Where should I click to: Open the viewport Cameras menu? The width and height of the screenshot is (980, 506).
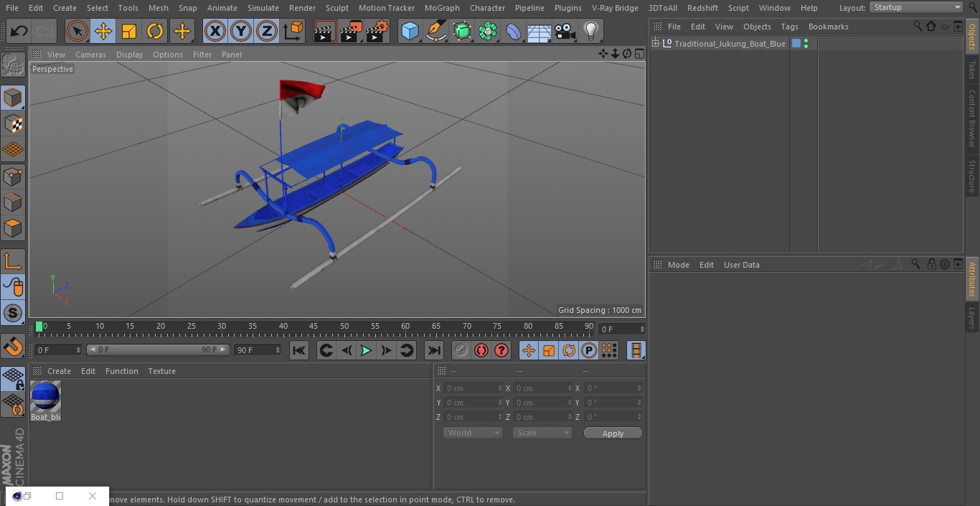[90, 55]
